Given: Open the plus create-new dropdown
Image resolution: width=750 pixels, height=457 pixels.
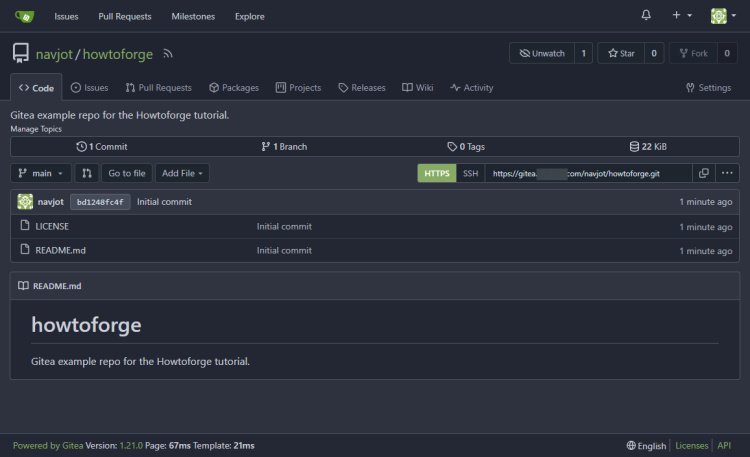Looking at the screenshot, I should 682,16.
